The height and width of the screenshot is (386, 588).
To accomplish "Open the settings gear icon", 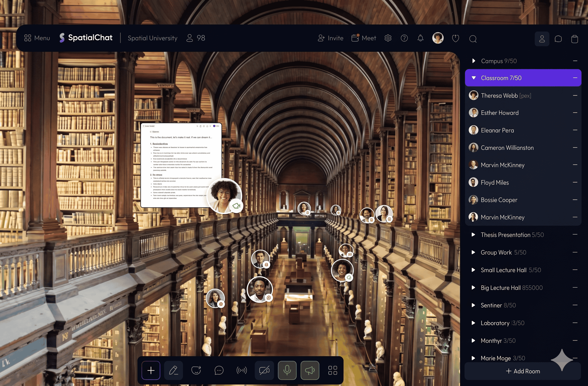I will 388,38.
